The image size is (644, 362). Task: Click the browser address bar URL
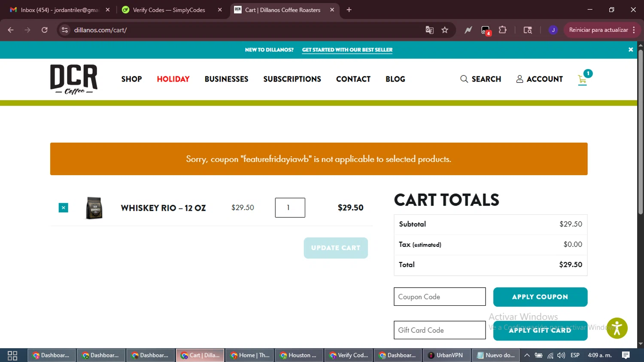[x=100, y=30]
